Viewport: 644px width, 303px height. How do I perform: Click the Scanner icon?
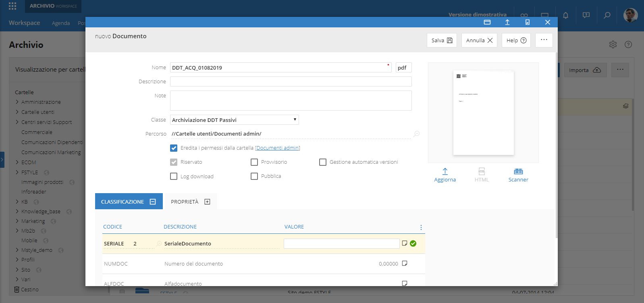click(518, 171)
